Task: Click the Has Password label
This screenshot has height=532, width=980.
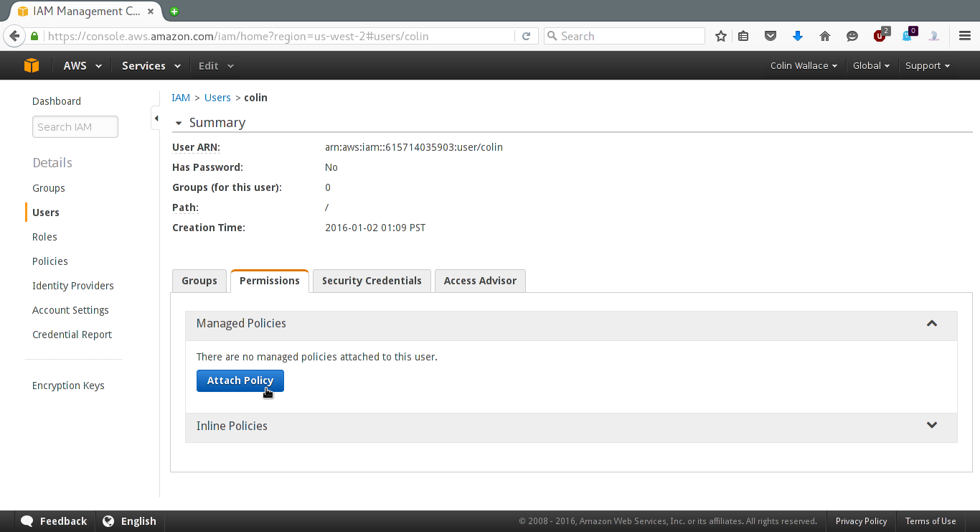Action: [207, 167]
